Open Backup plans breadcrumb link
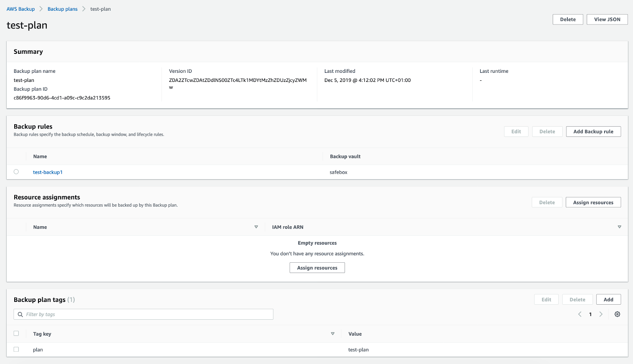Image resolution: width=633 pixels, height=364 pixels. (63, 9)
